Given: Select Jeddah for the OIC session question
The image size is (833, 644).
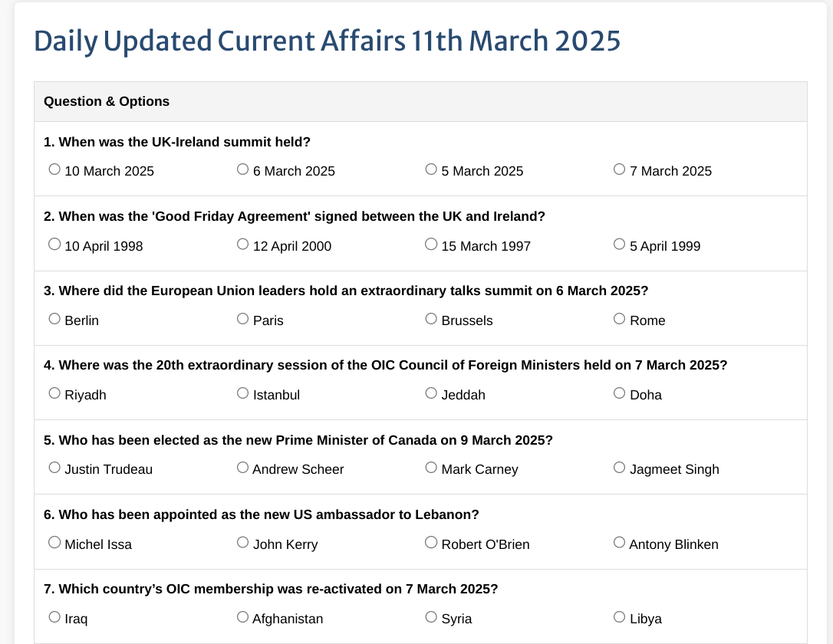Looking at the screenshot, I should [431, 393].
